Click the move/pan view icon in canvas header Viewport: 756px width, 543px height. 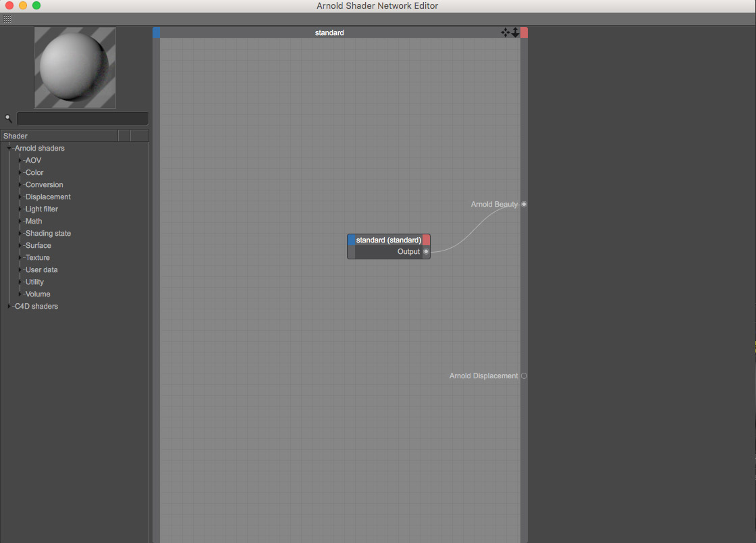pos(505,32)
